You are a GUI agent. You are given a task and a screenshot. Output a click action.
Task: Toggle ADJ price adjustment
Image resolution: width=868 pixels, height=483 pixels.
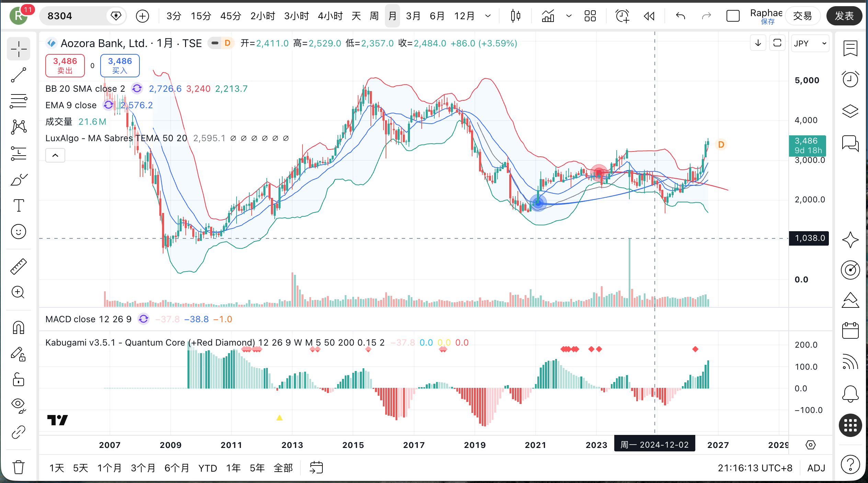click(816, 468)
